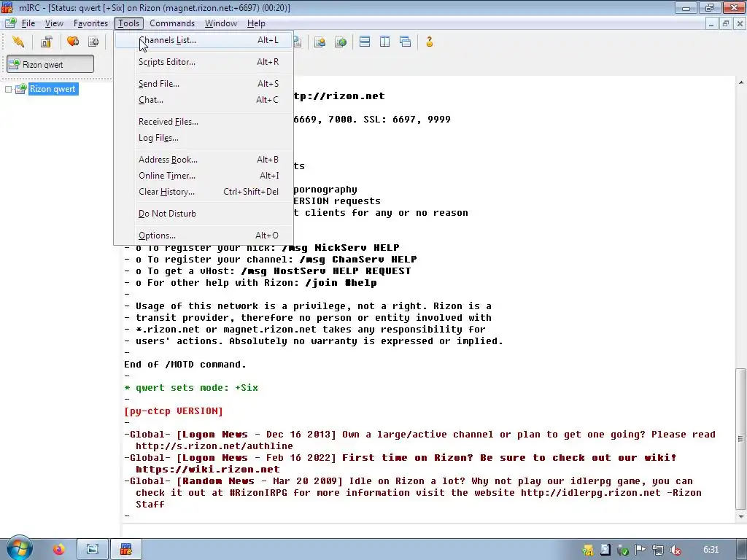Screen dimensions: 747x560
Task: Open the View menu
Action: click(x=54, y=23)
